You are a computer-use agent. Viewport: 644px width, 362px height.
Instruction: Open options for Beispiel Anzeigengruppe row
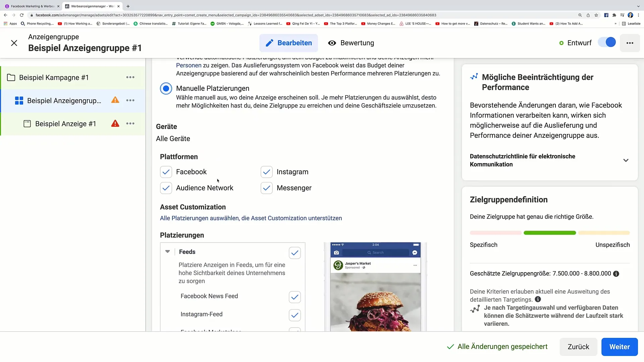[130, 101]
